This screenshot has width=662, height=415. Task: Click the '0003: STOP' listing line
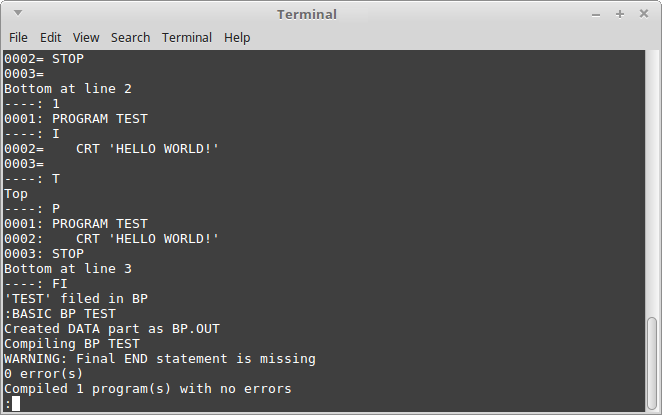[x=44, y=254]
